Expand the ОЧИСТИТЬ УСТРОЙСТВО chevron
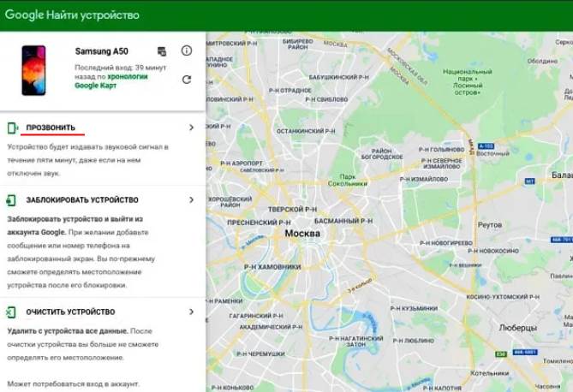This screenshot has width=573, height=392. 191,312
